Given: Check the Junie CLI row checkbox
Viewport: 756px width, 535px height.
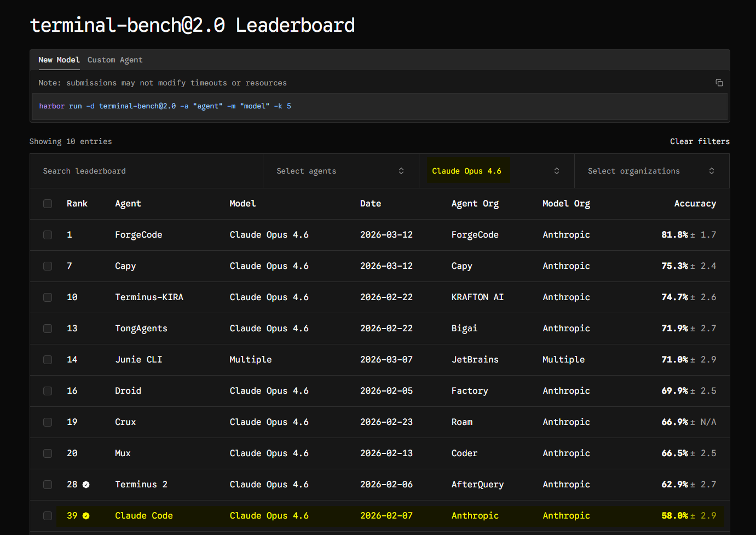Looking at the screenshot, I should tap(48, 360).
